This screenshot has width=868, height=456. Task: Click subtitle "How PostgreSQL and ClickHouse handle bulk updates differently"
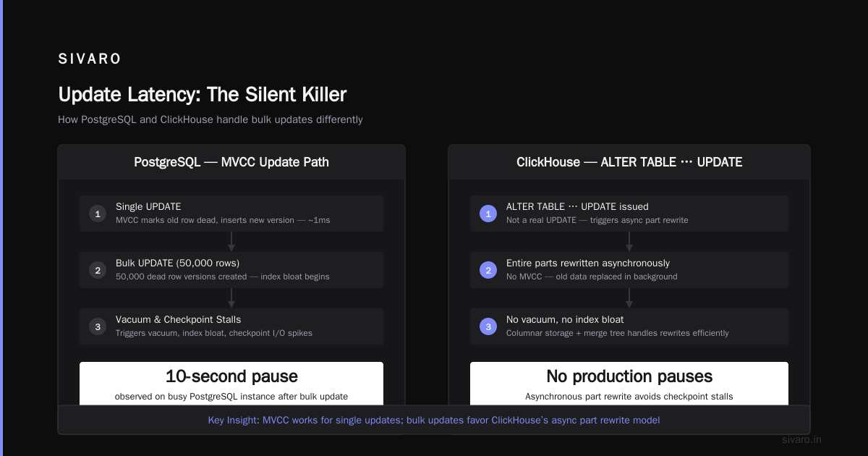210,119
